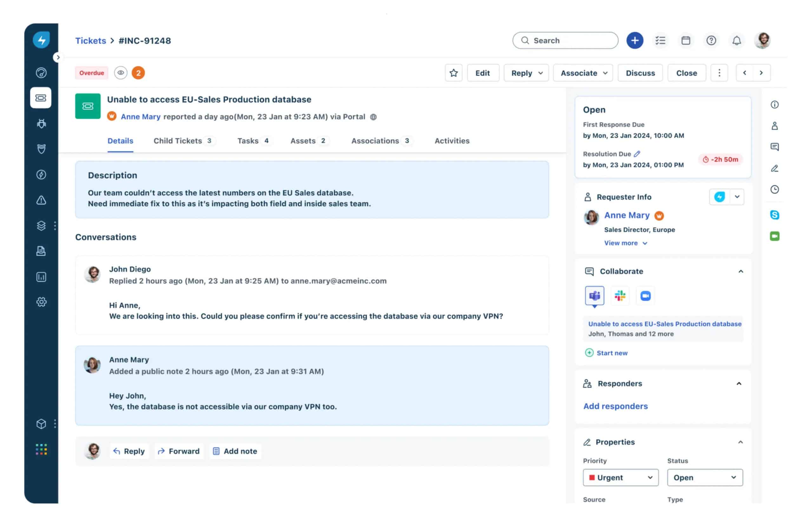Launch Zoom in Collaborate panel
Image resolution: width=812 pixels, height=526 pixels.
coord(645,296)
